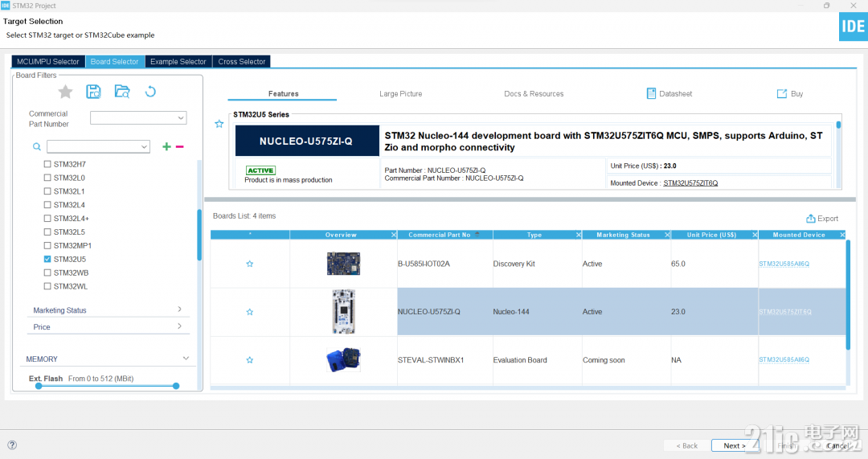The image size is (868, 459).
Task: Expand the Marketing Status filter
Action: (108, 310)
